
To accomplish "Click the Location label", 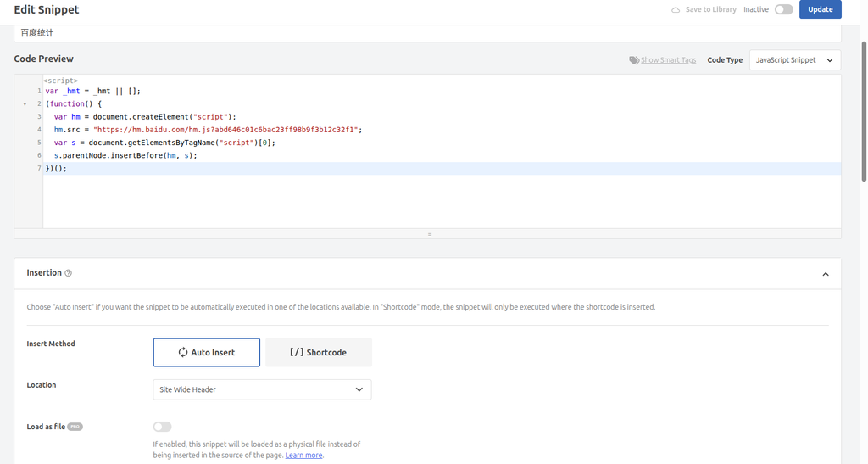I will [x=42, y=385].
